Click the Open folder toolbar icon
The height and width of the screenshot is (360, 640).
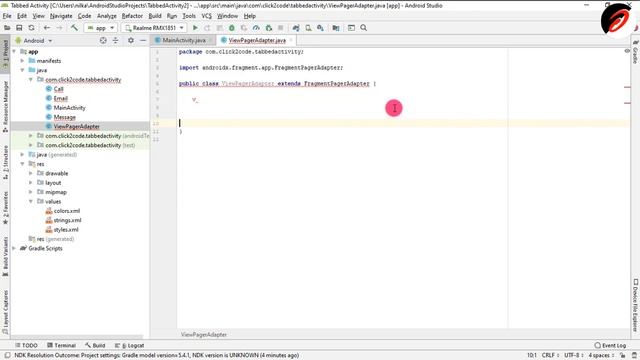click(x=7, y=28)
